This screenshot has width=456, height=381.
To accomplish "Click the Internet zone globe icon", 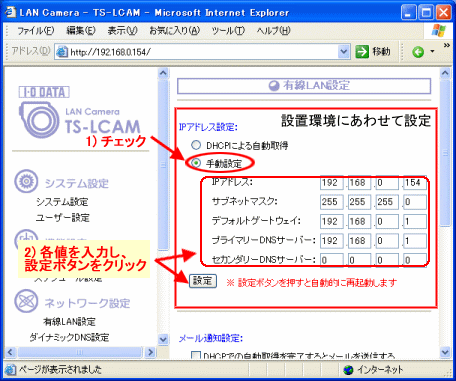I will pyautogui.click(x=348, y=370).
